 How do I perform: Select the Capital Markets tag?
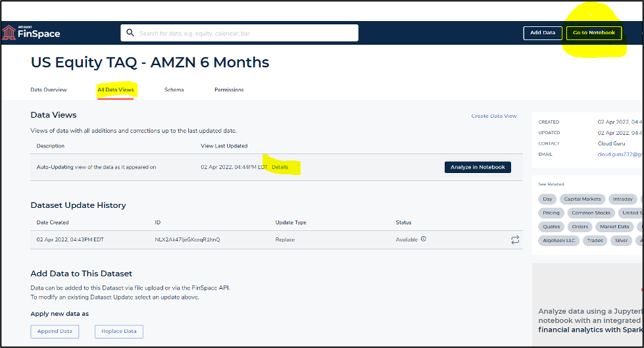click(582, 199)
